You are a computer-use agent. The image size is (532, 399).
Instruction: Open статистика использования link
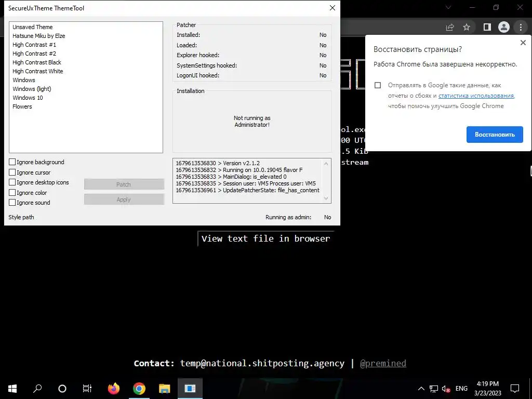coord(476,96)
